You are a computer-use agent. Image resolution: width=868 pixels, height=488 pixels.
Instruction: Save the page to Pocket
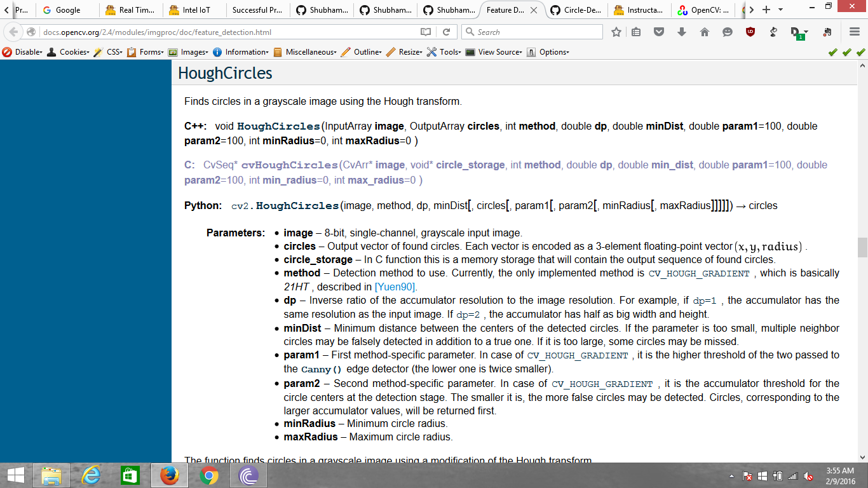point(660,32)
